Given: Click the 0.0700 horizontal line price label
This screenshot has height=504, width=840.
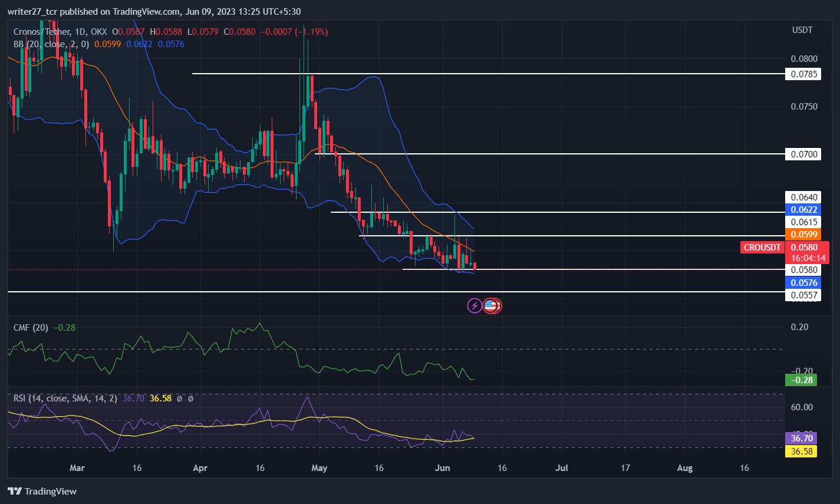Looking at the screenshot, I should click(x=803, y=154).
